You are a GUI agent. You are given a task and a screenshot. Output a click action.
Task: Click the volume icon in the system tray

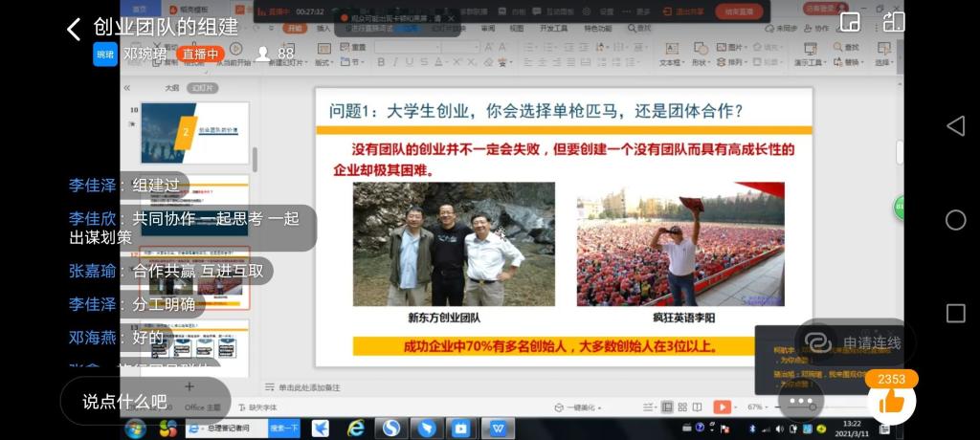point(780,429)
